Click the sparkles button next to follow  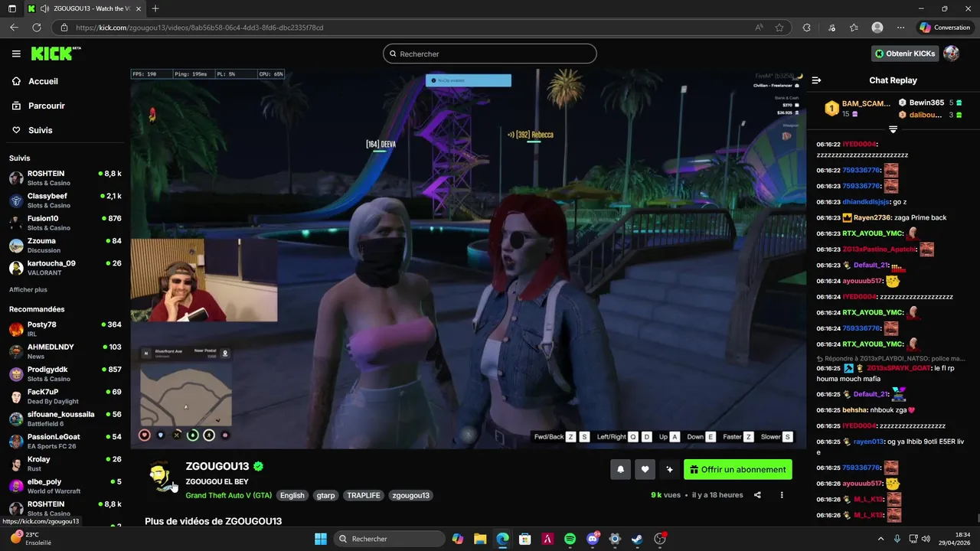pyautogui.click(x=670, y=470)
